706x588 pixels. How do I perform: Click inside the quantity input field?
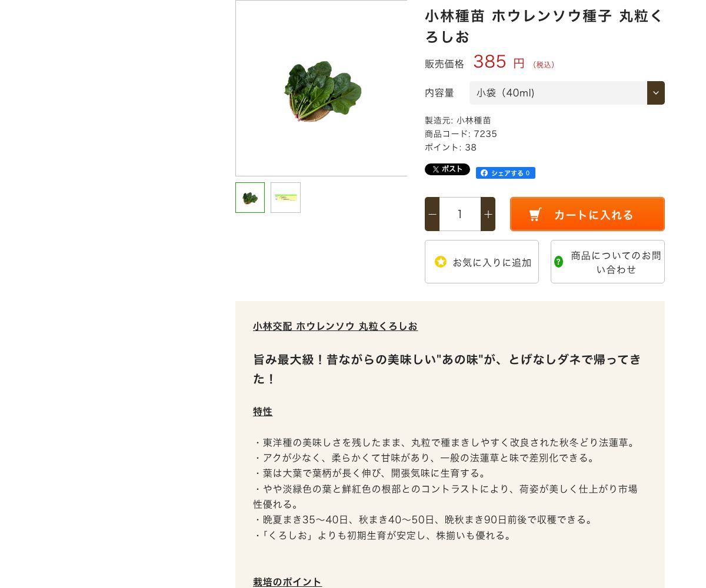coord(459,214)
